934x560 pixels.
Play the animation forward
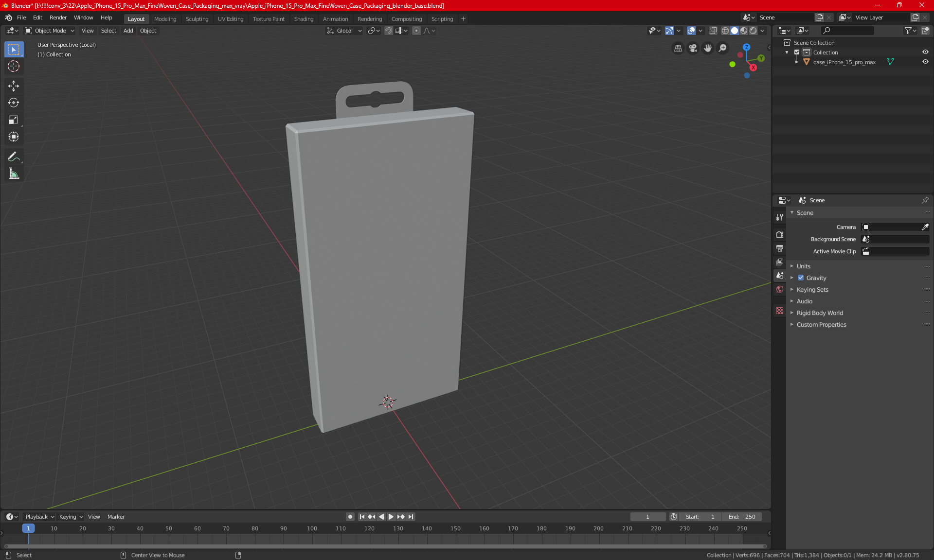[x=391, y=517]
